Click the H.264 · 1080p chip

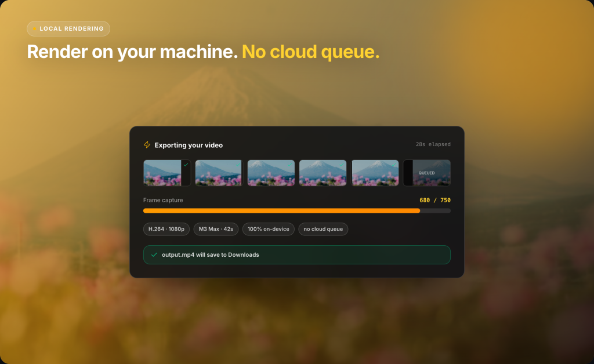pyautogui.click(x=166, y=229)
